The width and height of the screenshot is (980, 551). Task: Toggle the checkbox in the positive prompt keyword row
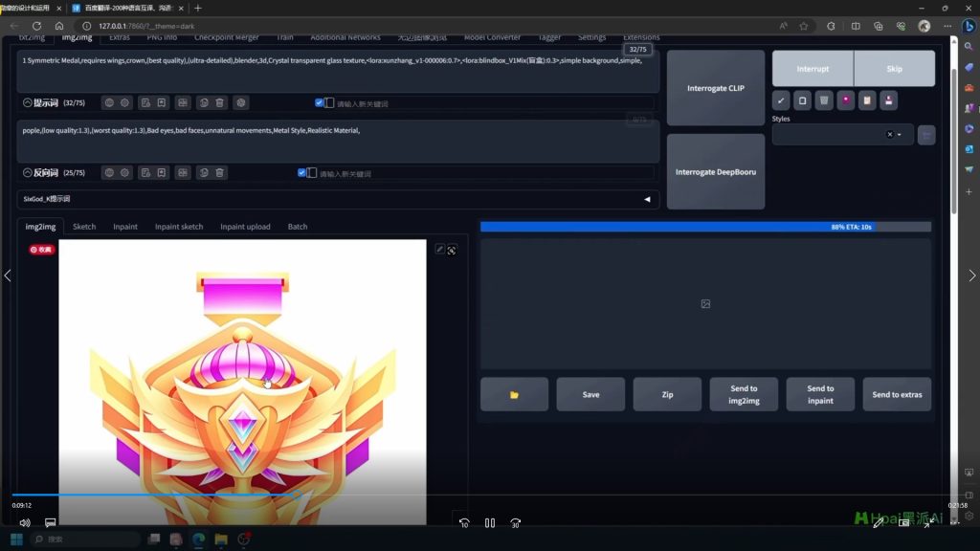[x=320, y=102]
